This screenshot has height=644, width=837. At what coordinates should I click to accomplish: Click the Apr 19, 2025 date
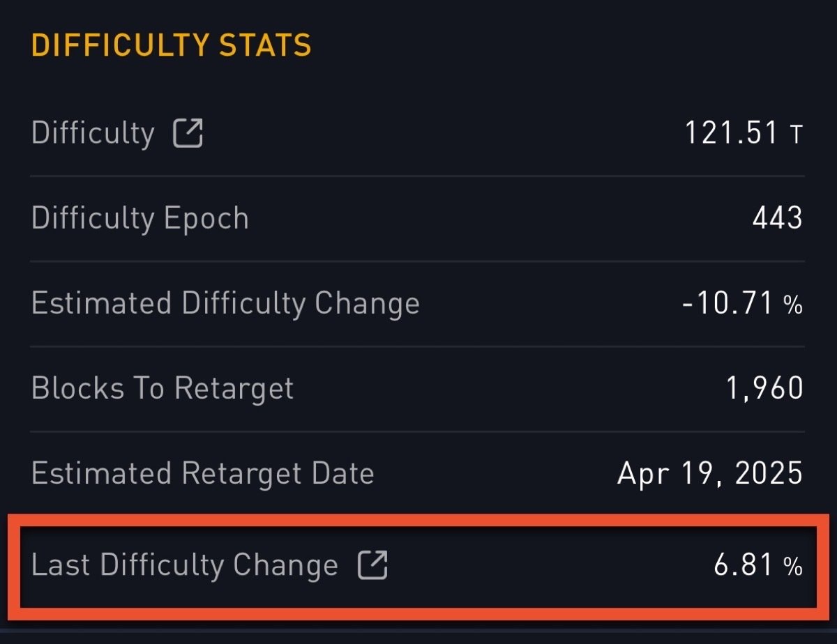[x=710, y=474]
